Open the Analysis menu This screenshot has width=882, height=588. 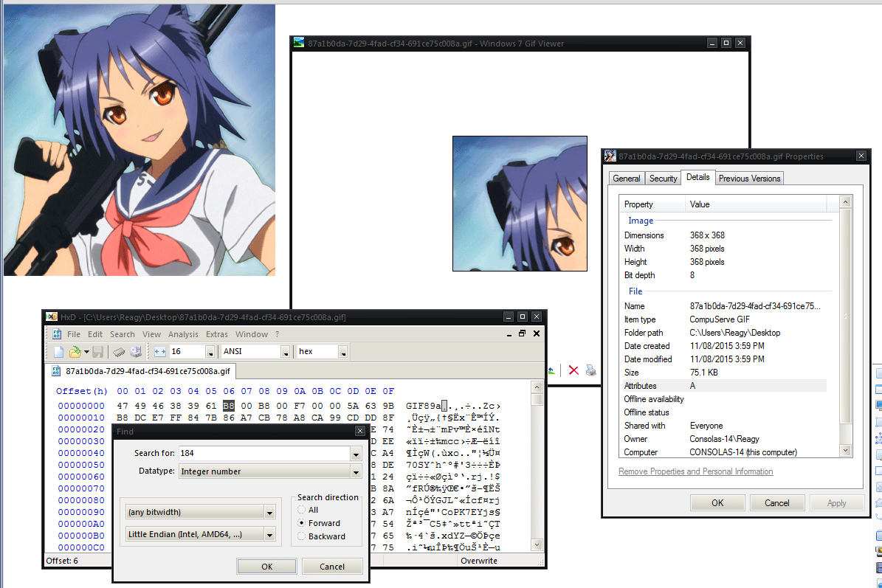183,334
